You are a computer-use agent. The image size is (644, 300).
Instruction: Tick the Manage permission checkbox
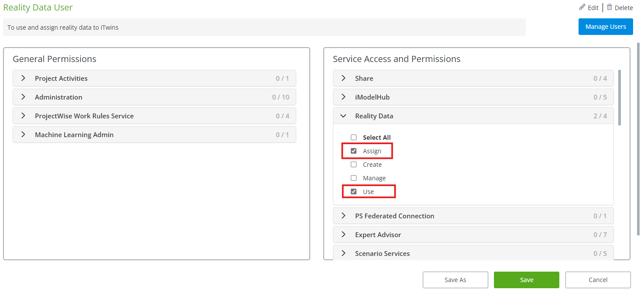coord(354,178)
